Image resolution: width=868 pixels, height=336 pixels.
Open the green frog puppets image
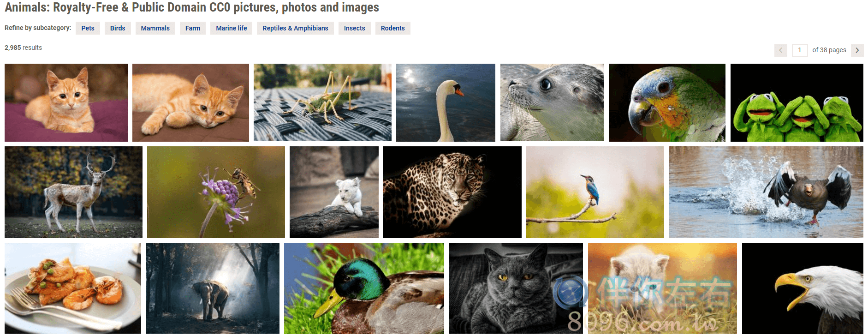tap(797, 102)
